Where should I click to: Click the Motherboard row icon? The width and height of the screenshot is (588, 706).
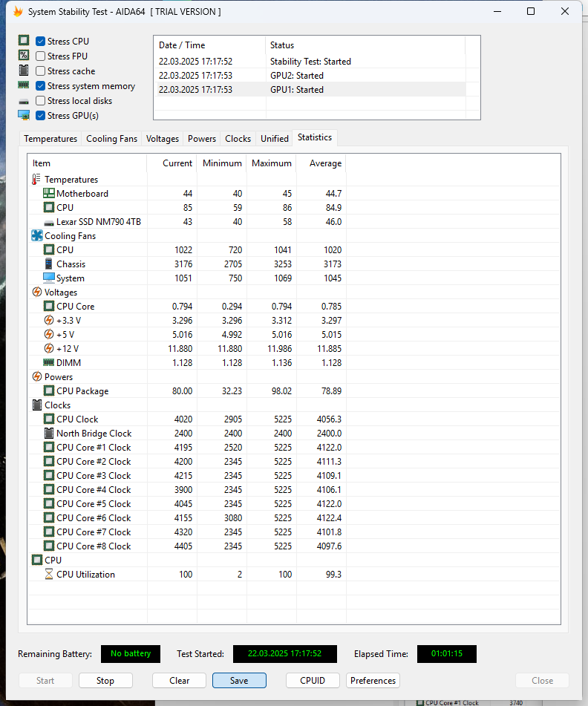(x=49, y=194)
